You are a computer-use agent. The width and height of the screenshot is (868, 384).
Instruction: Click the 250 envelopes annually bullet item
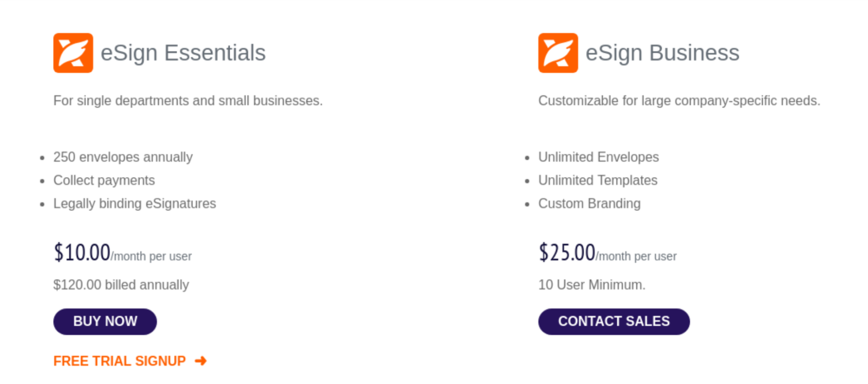[x=123, y=157]
